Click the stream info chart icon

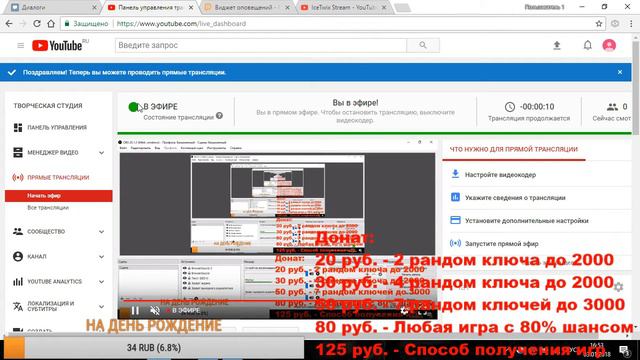point(455,197)
